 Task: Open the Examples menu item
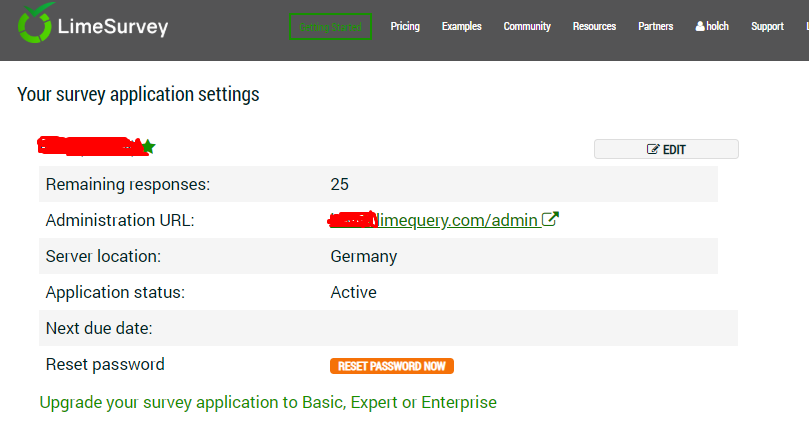click(461, 27)
